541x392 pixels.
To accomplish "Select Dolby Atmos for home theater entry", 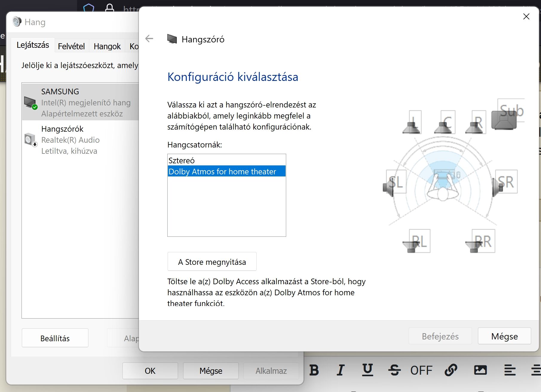I will [226, 171].
